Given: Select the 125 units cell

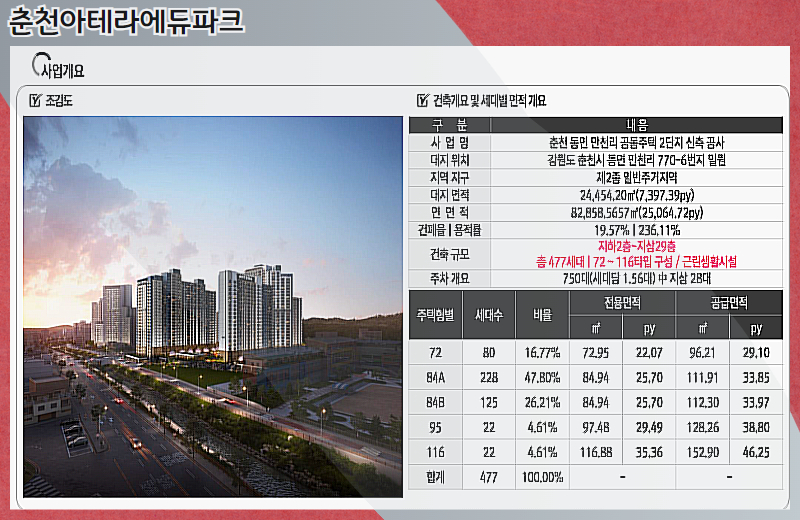Looking at the screenshot, I should (x=489, y=403).
